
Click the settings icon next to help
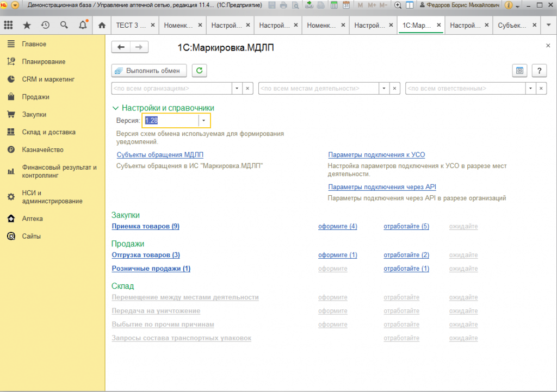[519, 71]
